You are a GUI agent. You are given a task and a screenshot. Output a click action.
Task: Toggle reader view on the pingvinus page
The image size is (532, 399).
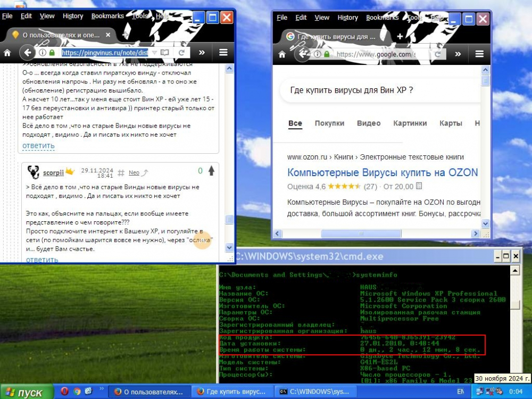click(164, 53)
